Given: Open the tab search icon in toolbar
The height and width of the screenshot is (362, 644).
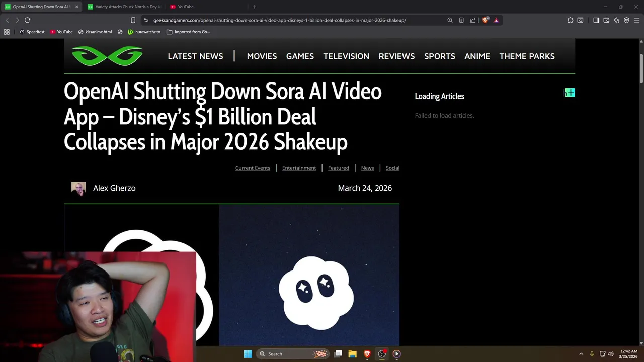Looking at the screenshot, I should 580,20.
